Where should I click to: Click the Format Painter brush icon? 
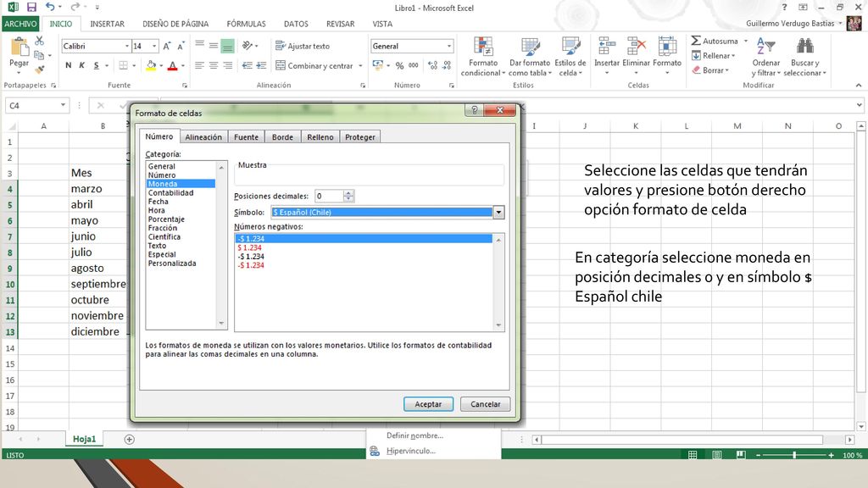coord(39,69)
